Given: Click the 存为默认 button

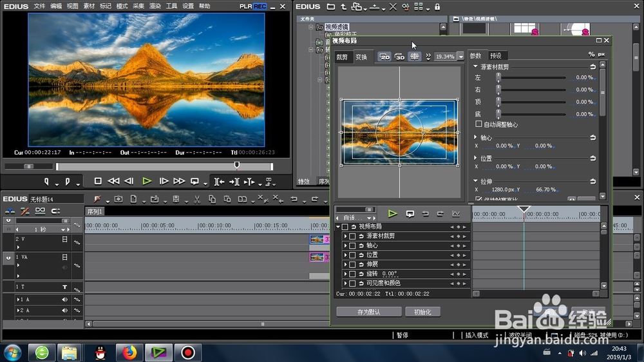Looking at the screenshot, I should [369, 312].
